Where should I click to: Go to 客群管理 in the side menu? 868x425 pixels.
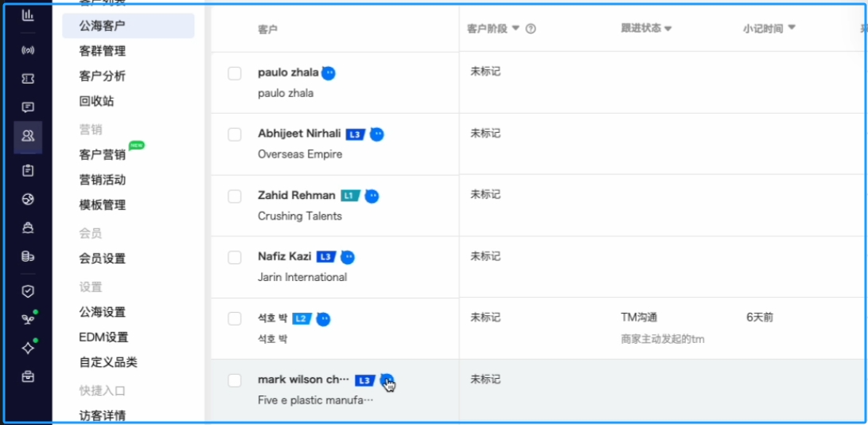tap(103, 51)
